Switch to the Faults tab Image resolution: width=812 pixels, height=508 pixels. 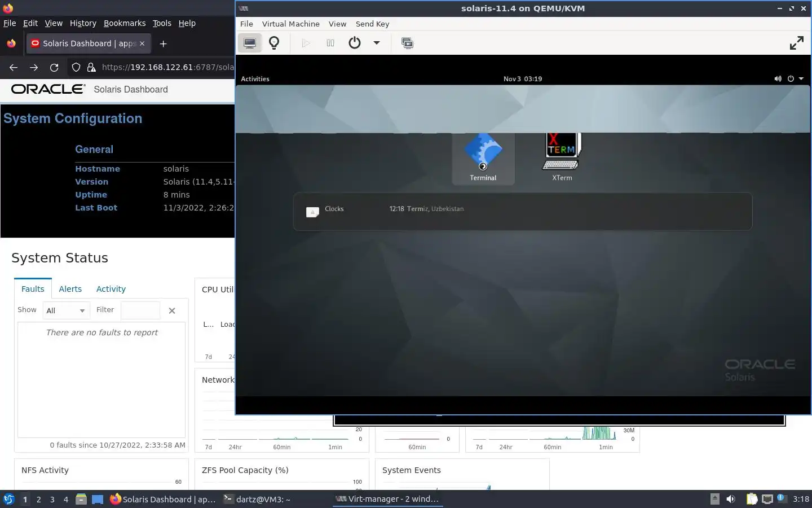(33, 288)
